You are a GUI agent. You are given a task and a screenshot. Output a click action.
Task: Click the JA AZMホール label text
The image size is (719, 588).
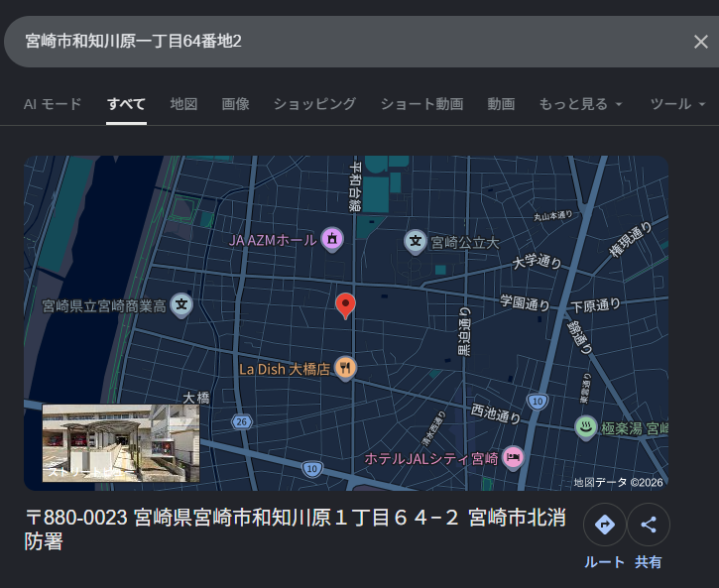(x=273, y=240)
